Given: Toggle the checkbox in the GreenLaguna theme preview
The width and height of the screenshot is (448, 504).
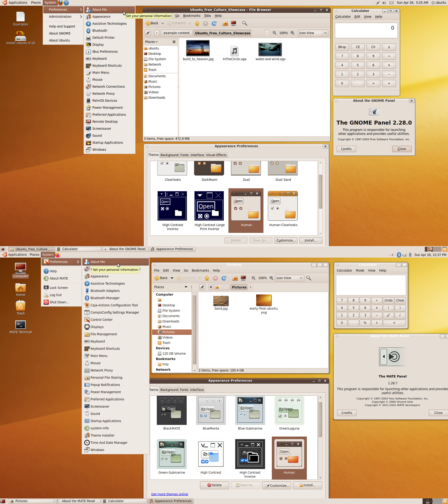Looking at the screenshot, I should (280, 416).
